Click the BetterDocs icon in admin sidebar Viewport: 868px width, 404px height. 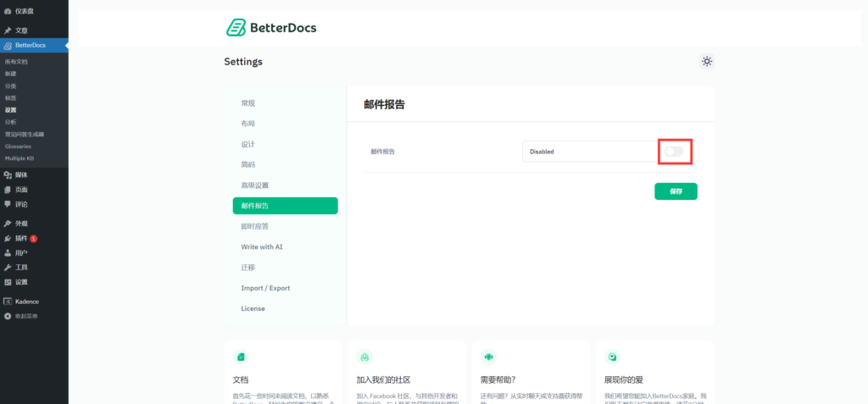[x=8, y=46]
